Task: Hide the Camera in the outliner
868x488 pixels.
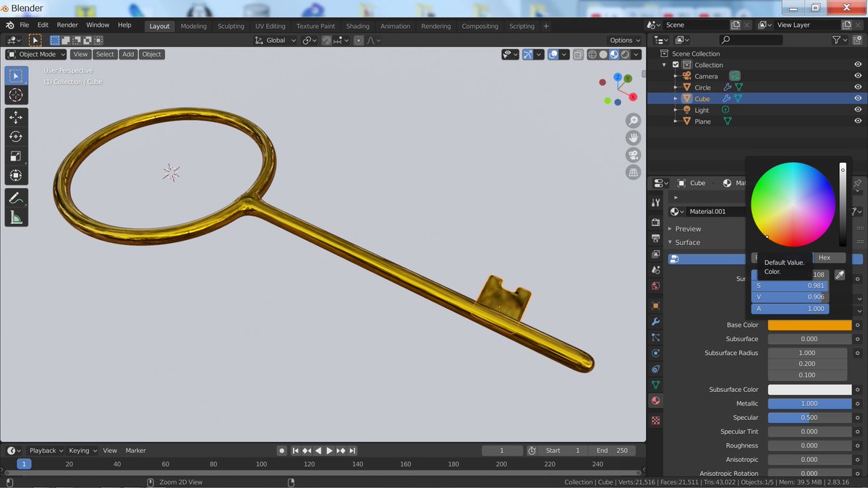Action: 858,76
